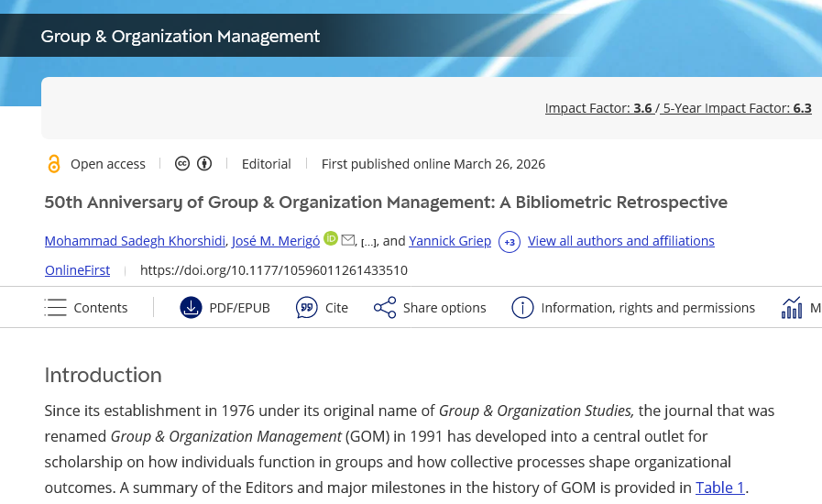Click the CC attribution person icon
Image resolution: width=822 pixels, height=504 pixels.
tap(204, 164)
